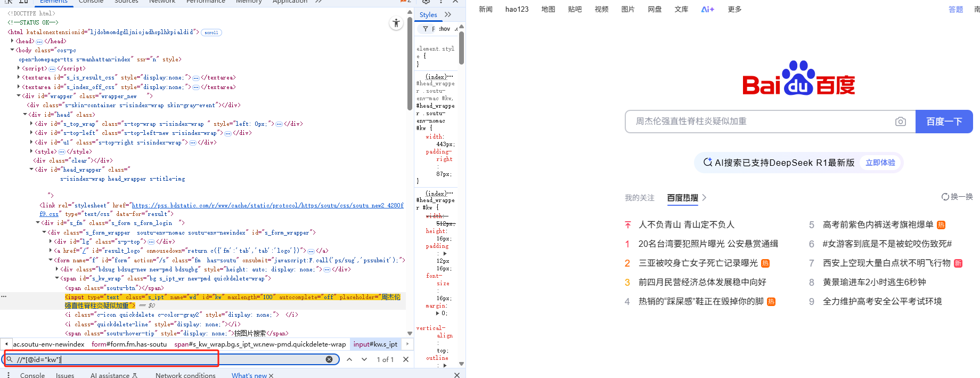Click the scroll badge next to html tag

click(211, 33)
